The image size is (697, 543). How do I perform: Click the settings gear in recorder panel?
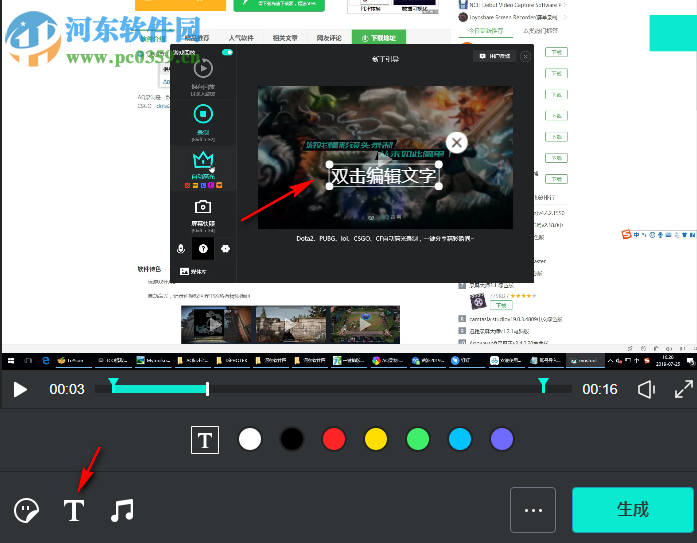click(x=225, y=249)
